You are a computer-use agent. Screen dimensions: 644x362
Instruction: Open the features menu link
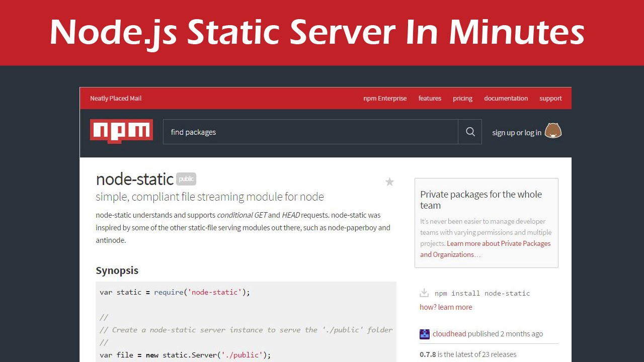click(430, 99)
